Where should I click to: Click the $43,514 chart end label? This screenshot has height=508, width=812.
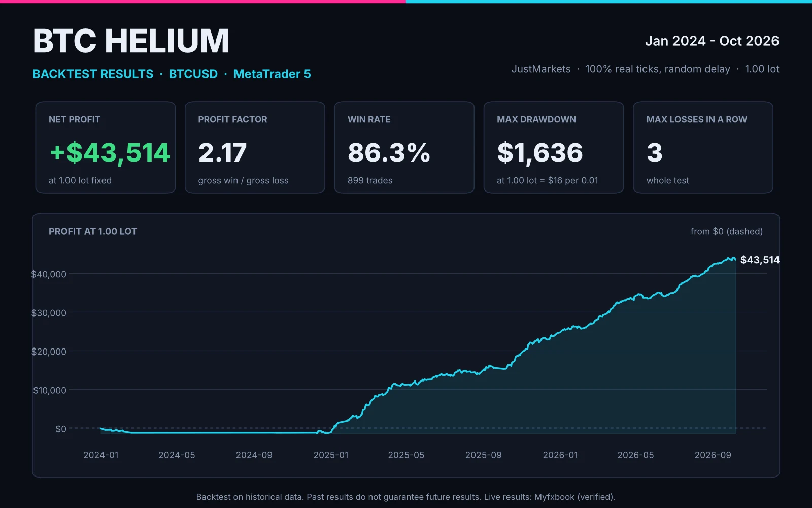(760, 260)
